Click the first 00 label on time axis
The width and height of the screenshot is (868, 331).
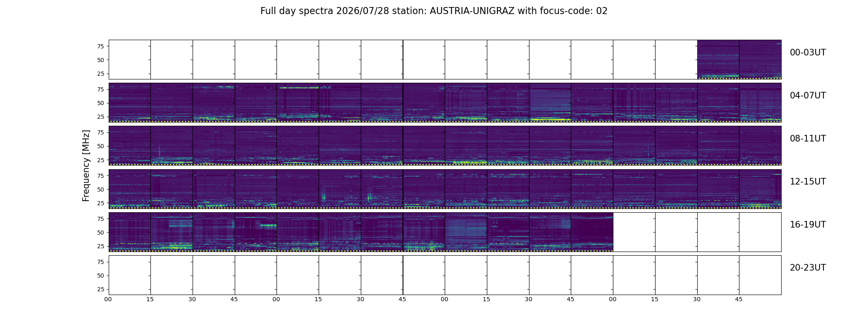(108, 299)
